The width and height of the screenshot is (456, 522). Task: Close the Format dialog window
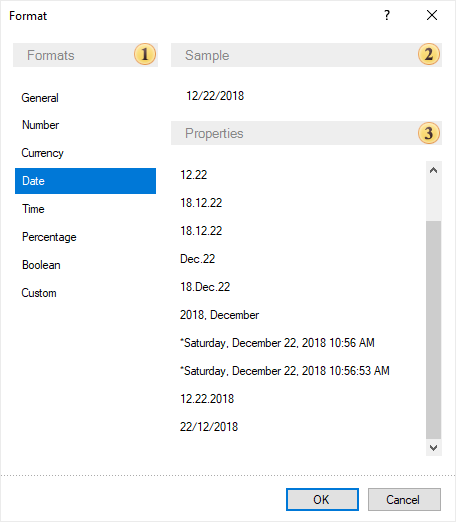432,15
